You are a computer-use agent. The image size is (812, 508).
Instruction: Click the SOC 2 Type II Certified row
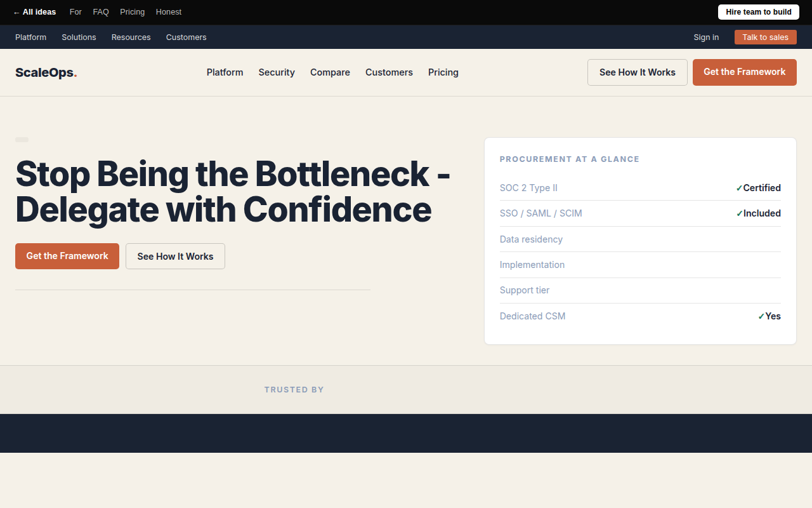640,188
